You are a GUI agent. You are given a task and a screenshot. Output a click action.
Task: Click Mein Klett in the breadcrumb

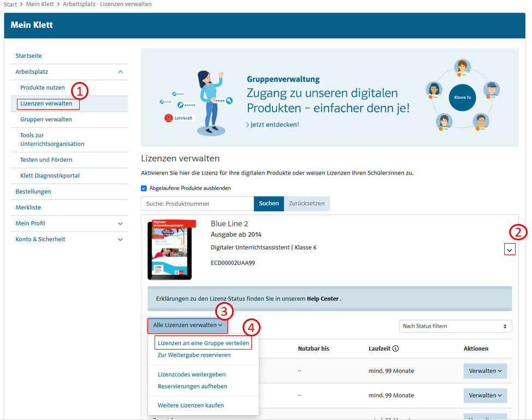click(x=40, y=4)
